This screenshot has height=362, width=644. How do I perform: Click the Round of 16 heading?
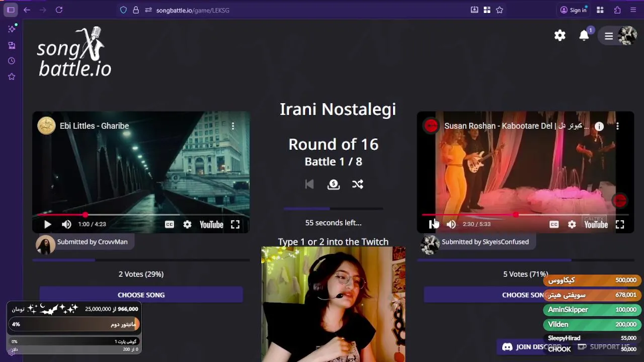click(333, 145)
